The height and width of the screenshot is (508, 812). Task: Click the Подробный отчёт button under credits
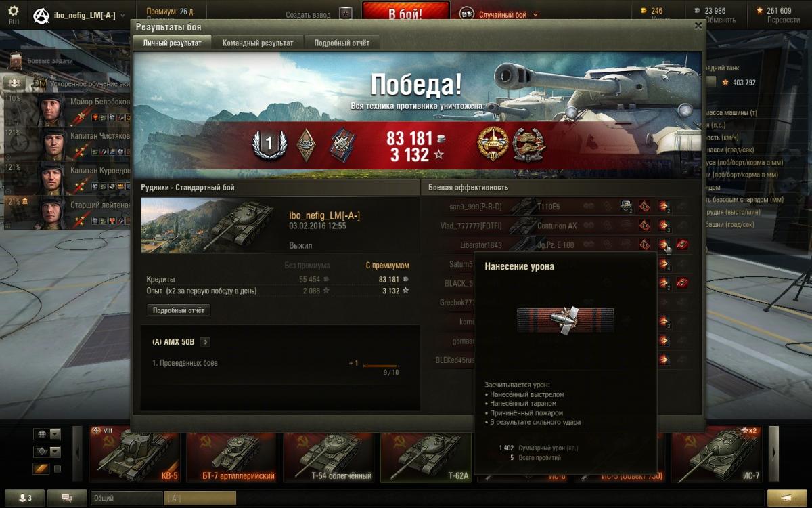179,310
